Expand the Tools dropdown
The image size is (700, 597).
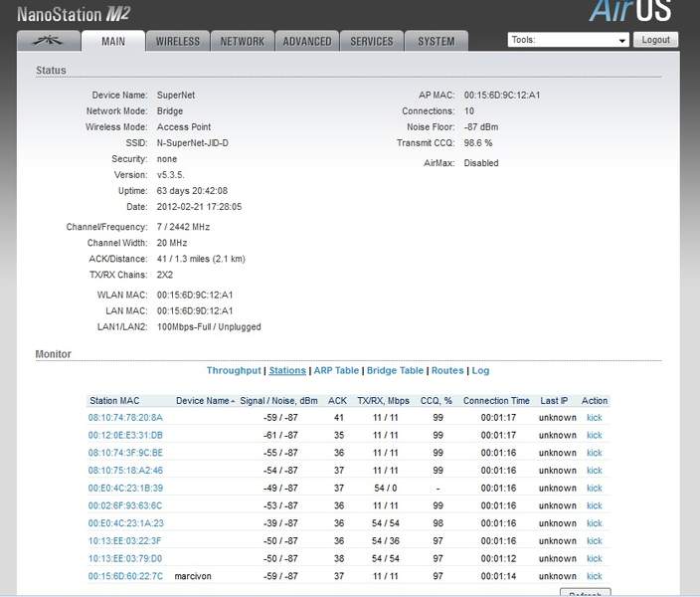pyautogui.click(x=569, y=40)
